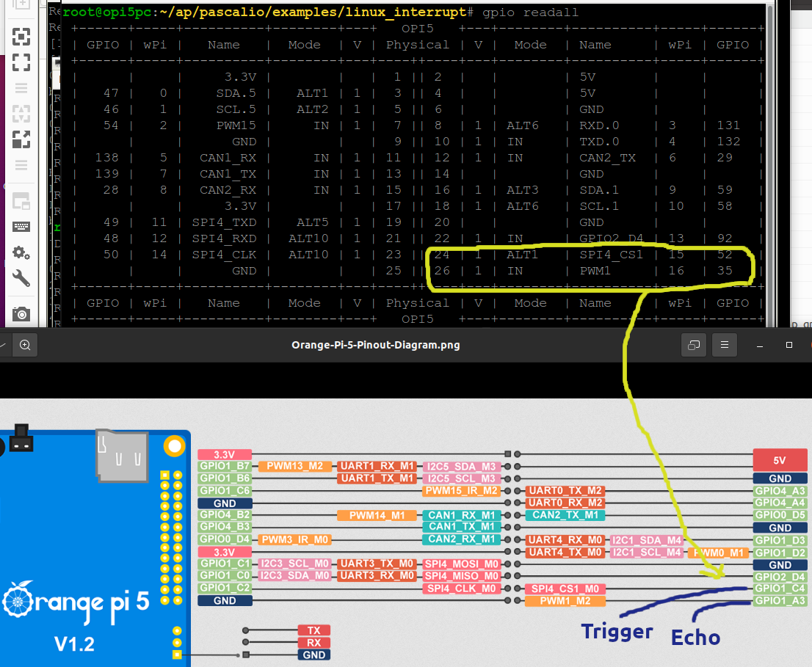Screen dimensions: 812x667
Task: Click the root@opi5pc prompt text in the terminal
Action: 107,12
